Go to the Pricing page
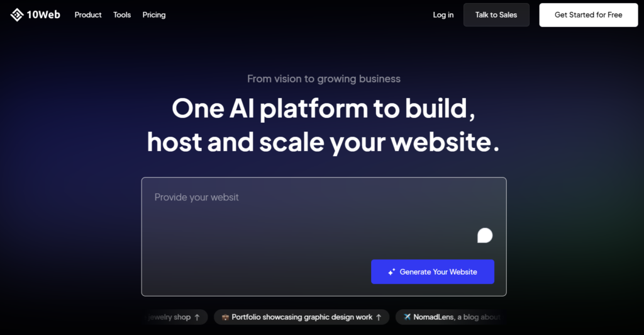The height and width of the screenshot is (335, 644). tap(154, 14)
